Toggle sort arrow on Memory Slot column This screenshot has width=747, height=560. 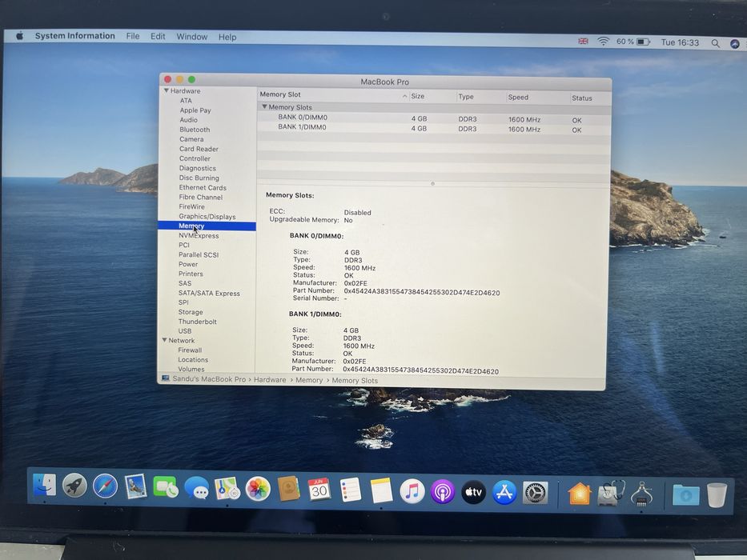404,96
